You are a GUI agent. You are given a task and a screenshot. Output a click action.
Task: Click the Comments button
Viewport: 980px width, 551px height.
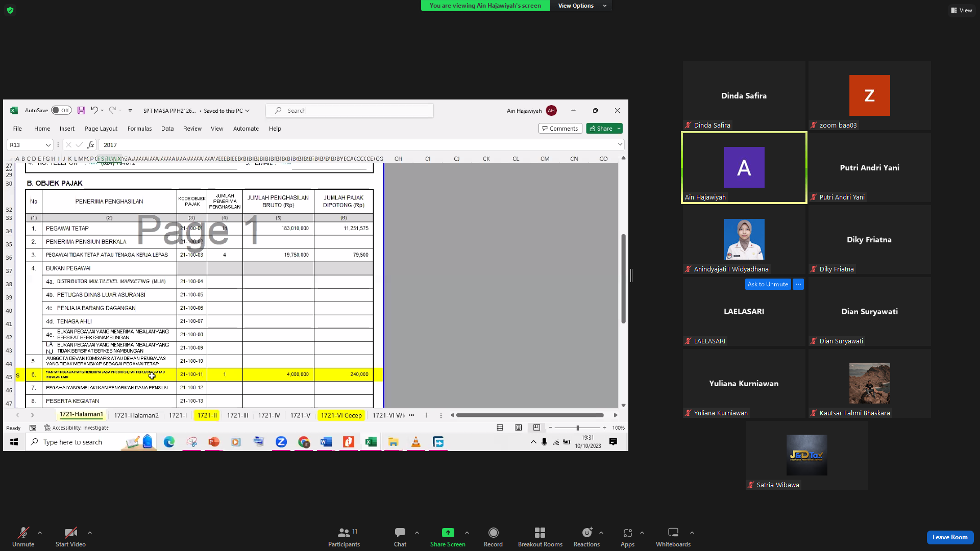[x=560, y=129]
